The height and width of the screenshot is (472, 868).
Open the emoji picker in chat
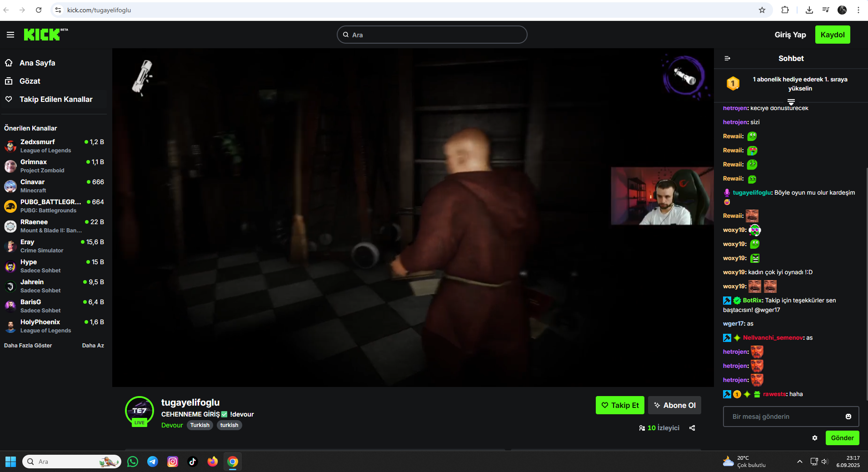tap(848, 417)
